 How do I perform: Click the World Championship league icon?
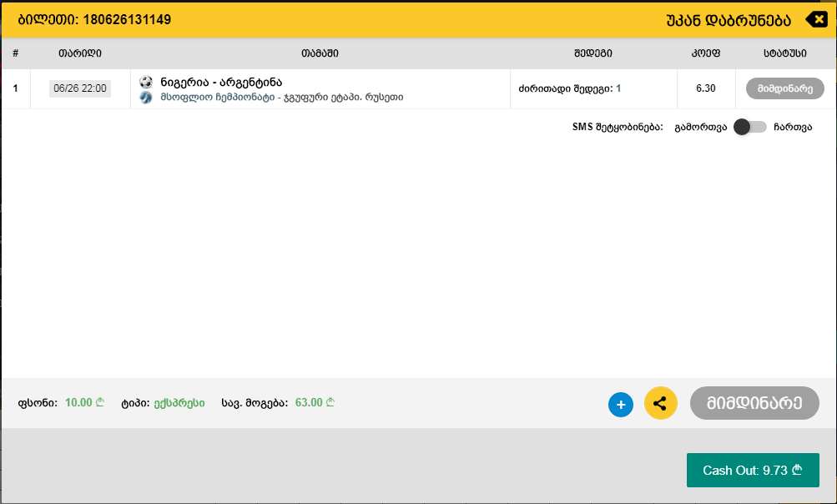point(146,97)
